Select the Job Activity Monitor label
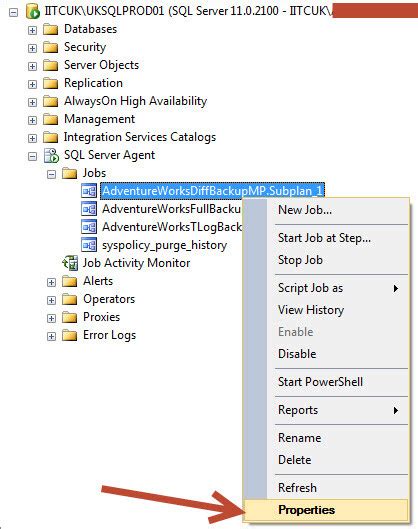 pos(136,263)
